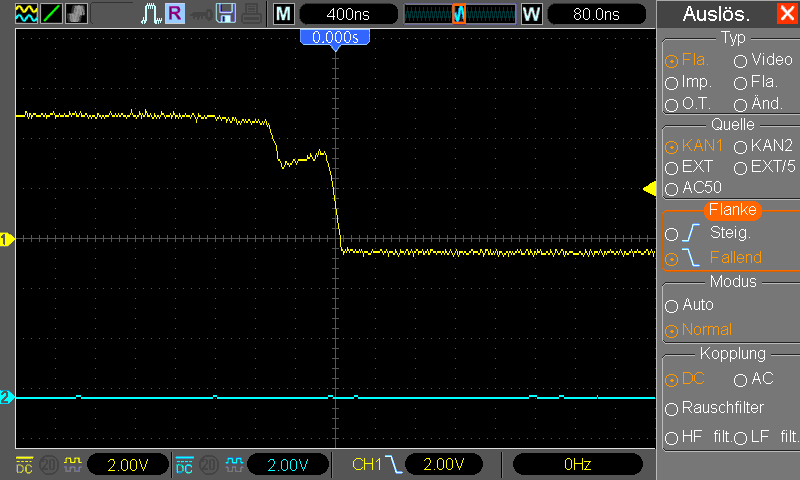Click the falling edge icon beside Fallend
Image resolution: width=800 pixels, height=480 pixels.
click(691, 257)
